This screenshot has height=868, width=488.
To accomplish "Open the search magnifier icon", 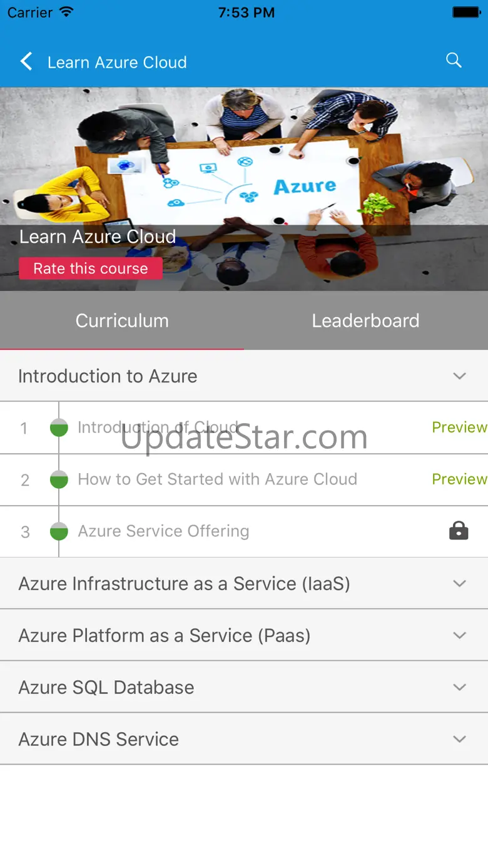I will pos(454,60).
